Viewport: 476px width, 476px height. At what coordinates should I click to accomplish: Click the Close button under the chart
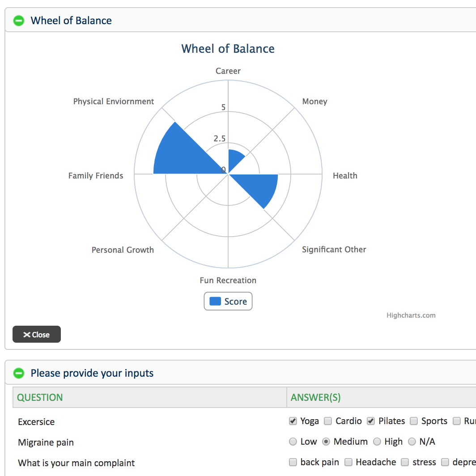click(x=37, y=335)
